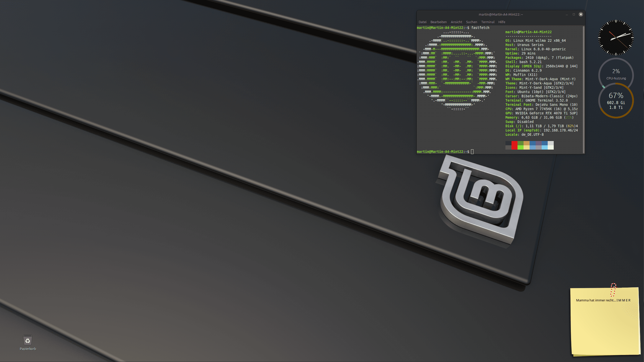Minimize the terminal window
644x362 pixels.
click(567, 14)
